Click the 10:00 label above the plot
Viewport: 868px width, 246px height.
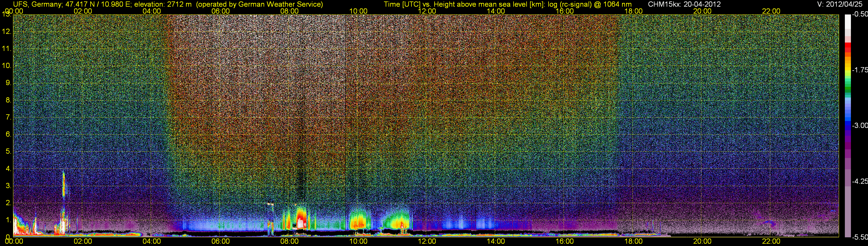click(358, 11)
